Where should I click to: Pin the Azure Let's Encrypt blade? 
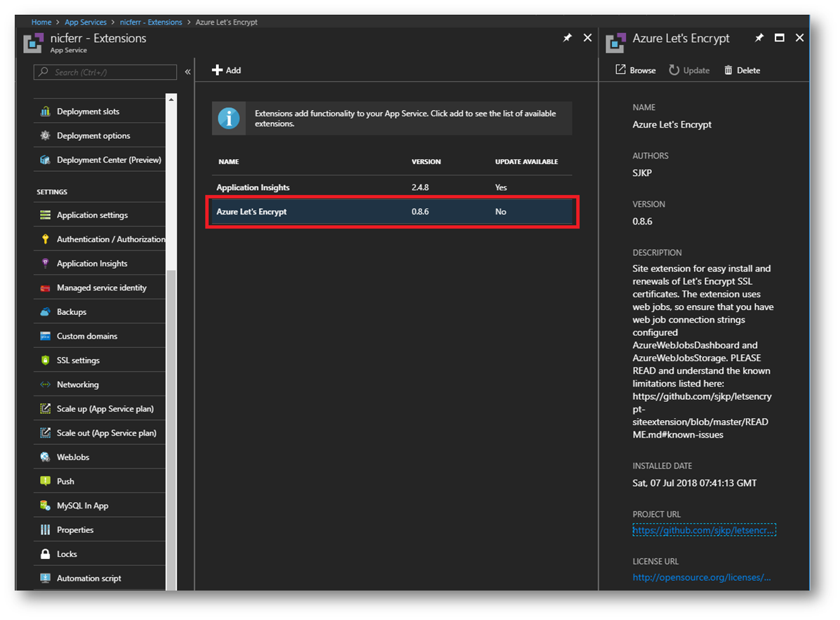tap(759, 37)
